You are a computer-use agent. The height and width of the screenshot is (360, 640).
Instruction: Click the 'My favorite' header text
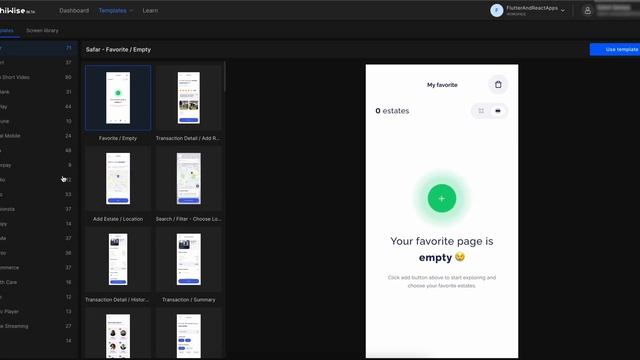[442, 85]
